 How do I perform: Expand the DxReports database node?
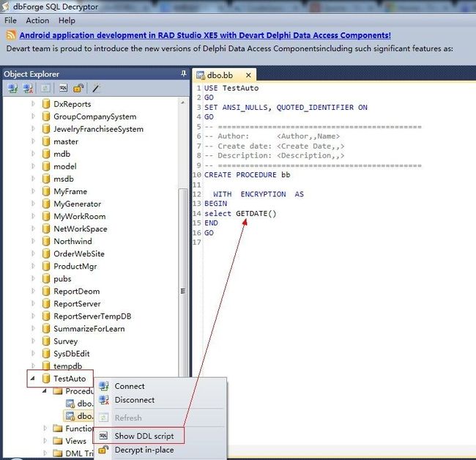[x=33, y=104]
